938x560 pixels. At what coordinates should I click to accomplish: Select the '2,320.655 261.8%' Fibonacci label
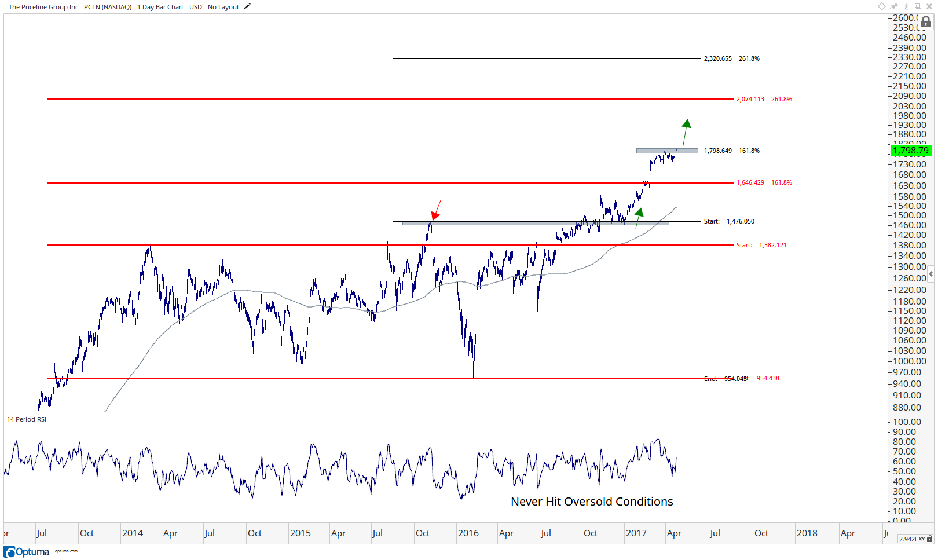731,58
